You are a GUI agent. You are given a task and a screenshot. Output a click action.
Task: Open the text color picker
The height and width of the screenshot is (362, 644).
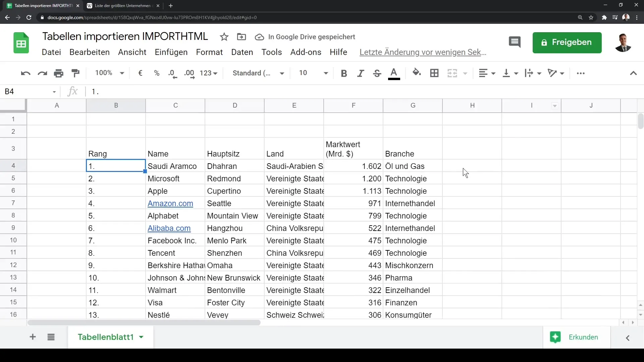(x=394, y=74)
